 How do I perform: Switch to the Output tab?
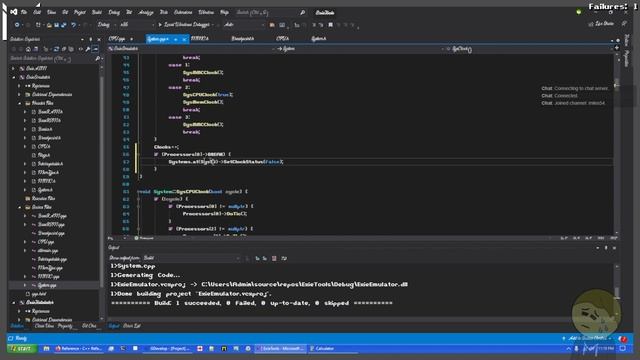coord(114,326)
